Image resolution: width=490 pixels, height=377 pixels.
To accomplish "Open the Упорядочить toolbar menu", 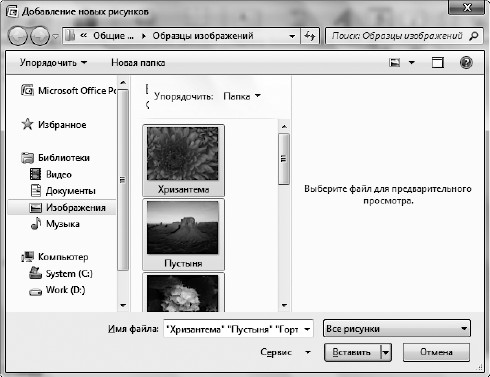I will coord(53,63).
